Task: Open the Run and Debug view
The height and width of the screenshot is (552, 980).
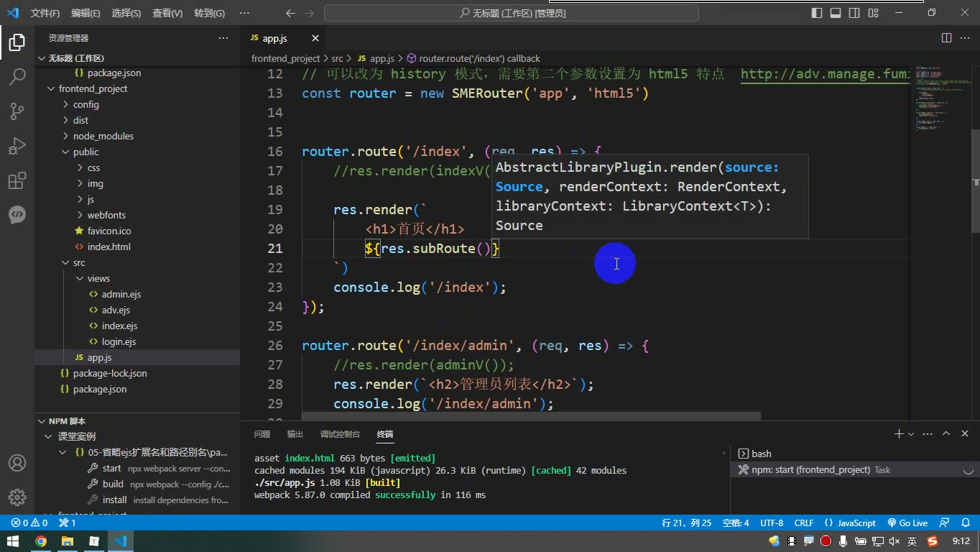Action: [17, 145]
